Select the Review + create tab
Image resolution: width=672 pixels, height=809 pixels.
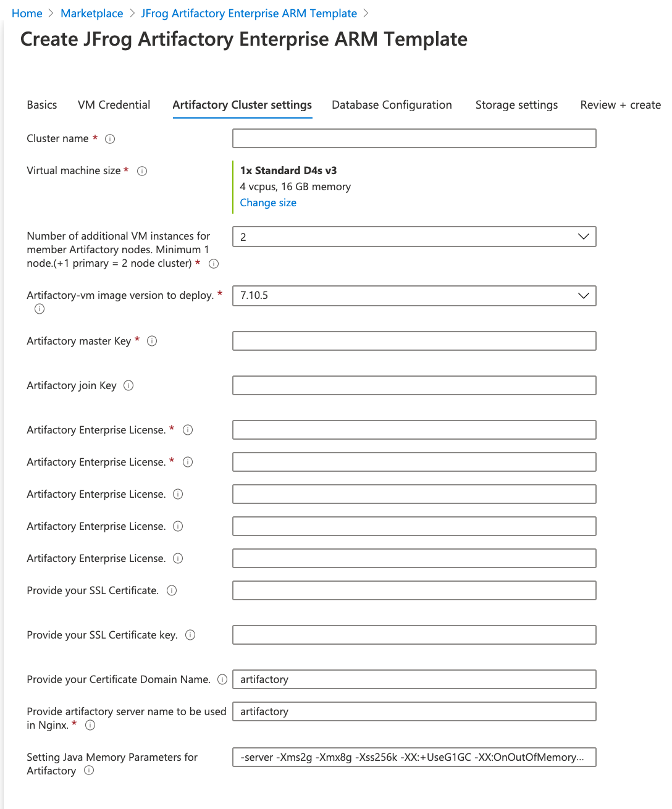pos(620,105)
